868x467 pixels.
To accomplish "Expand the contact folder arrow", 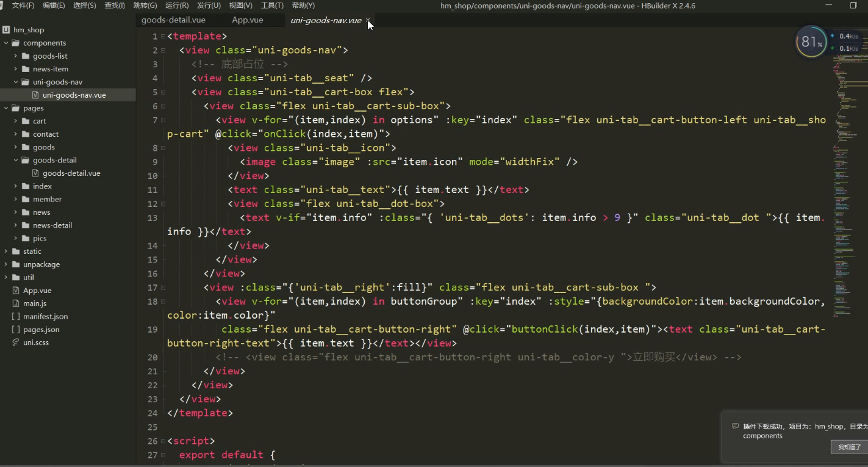I will (16, 134).
